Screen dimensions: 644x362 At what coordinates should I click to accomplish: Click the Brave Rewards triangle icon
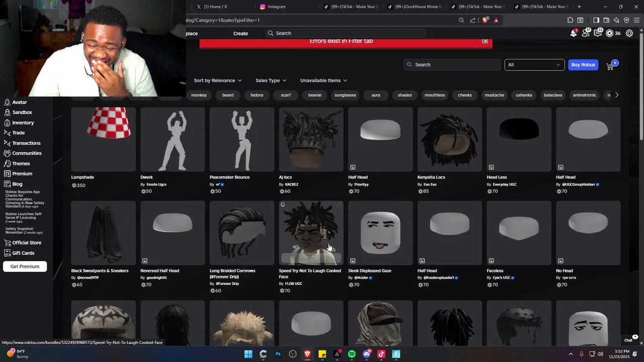[496, 20]
